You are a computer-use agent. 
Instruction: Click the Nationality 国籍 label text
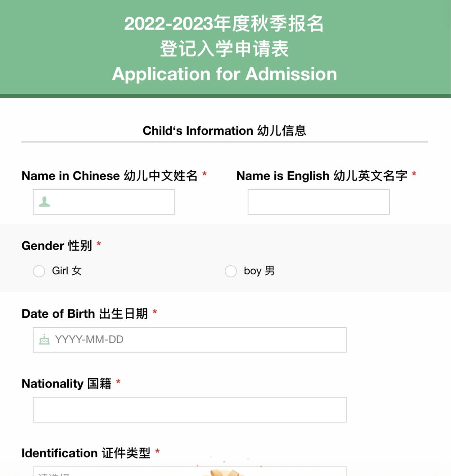tap(67, 383)
